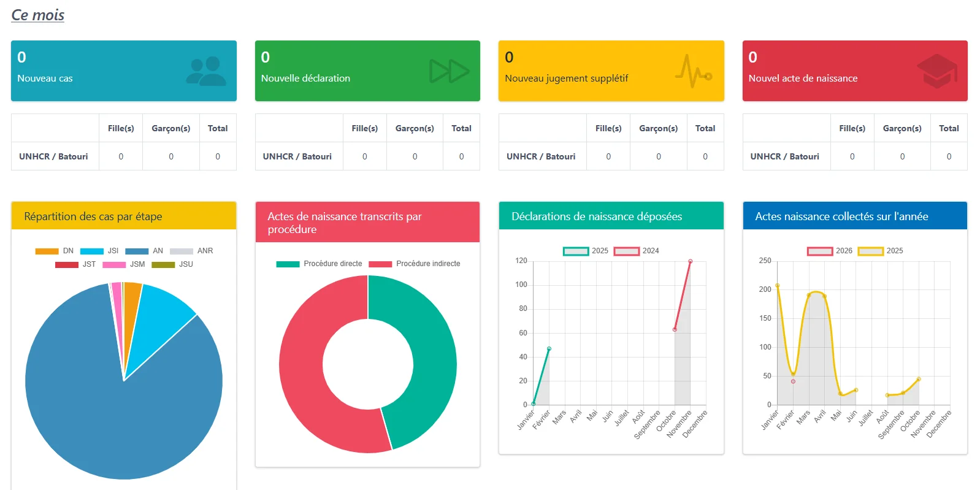The image size is (980, 490).
Task: Hide the Procédure directe series
Action: 319,264
